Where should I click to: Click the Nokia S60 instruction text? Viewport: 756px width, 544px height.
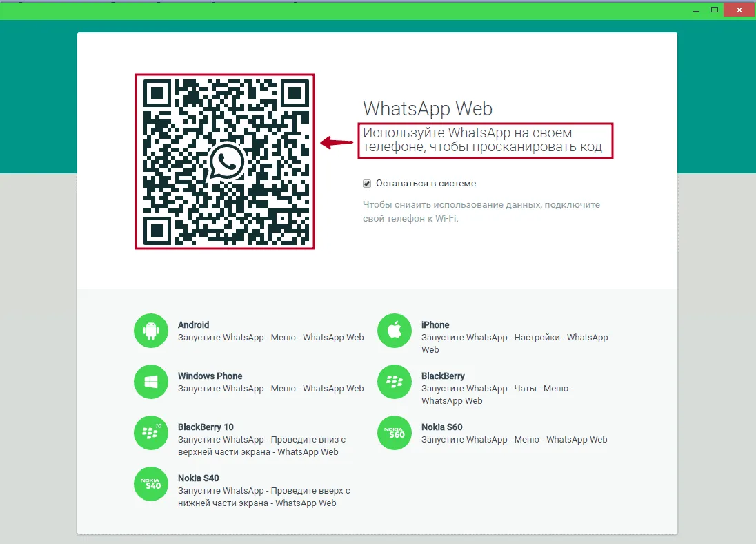point(515,440)
